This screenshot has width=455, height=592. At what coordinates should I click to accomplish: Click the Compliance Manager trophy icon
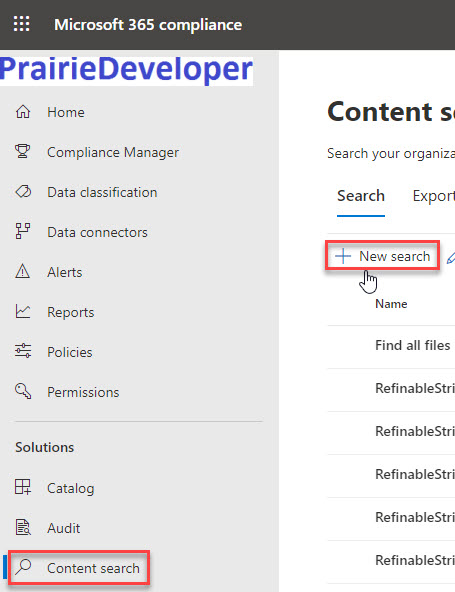pos(23,152)
